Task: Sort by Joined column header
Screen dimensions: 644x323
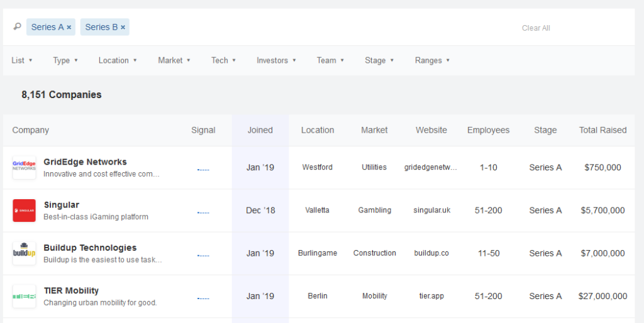Action: (x=260, y=130)
